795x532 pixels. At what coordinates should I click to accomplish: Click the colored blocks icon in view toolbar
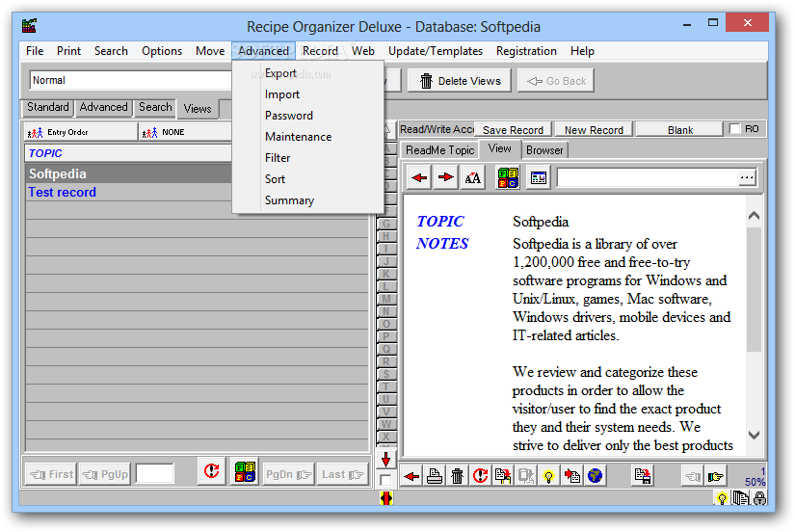tap(508, 177)
